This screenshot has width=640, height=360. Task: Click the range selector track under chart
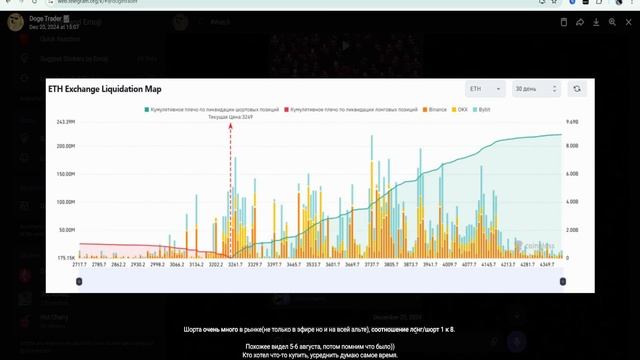click(x=321, y=281)
